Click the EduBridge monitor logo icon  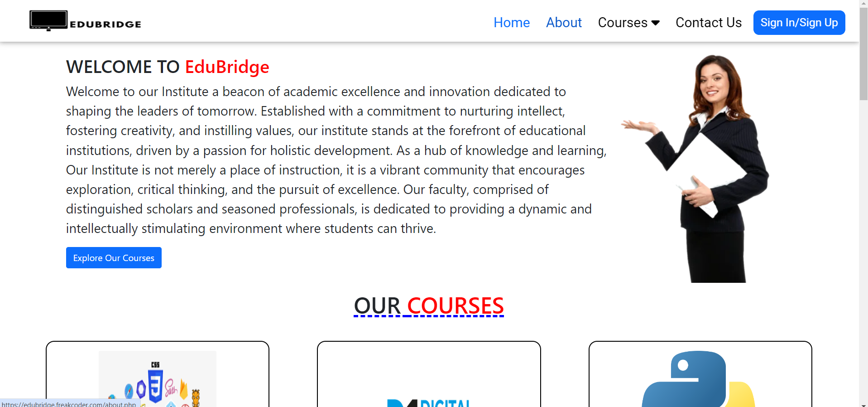48,20
